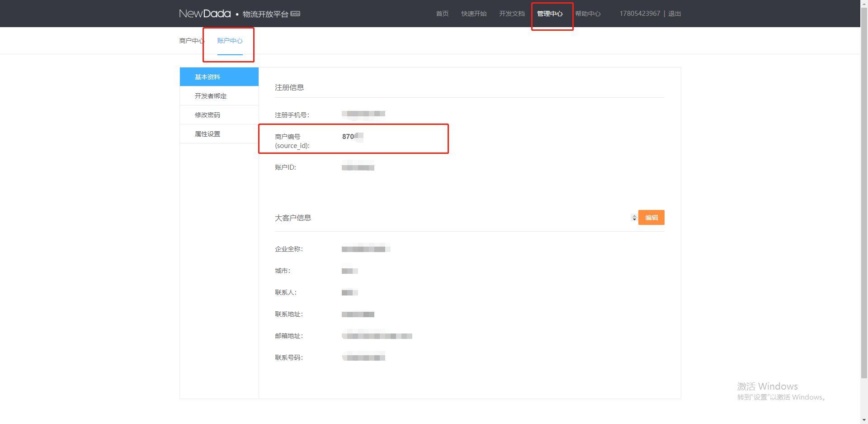
Task: Switch to the 商户中心 tab
Action: (192, 41)
